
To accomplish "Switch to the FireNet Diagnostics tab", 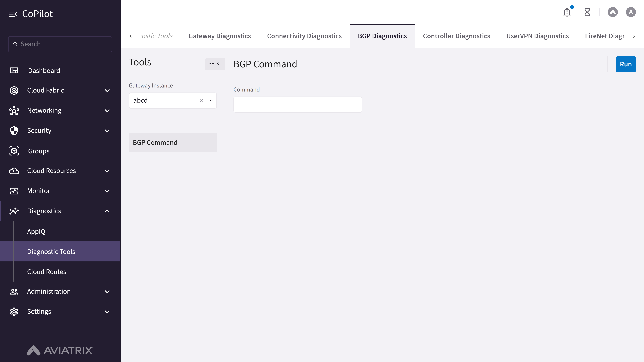I will pos(604,36).
